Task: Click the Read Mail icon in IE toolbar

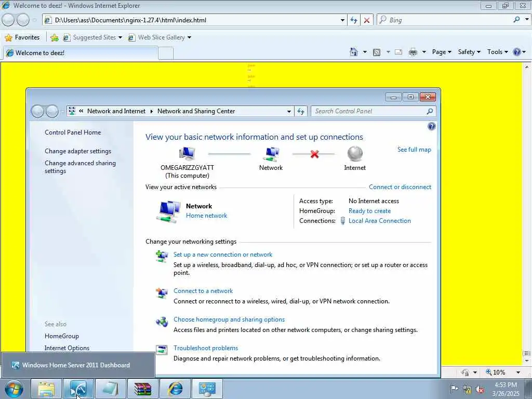Action: click(x=398, y=52)
